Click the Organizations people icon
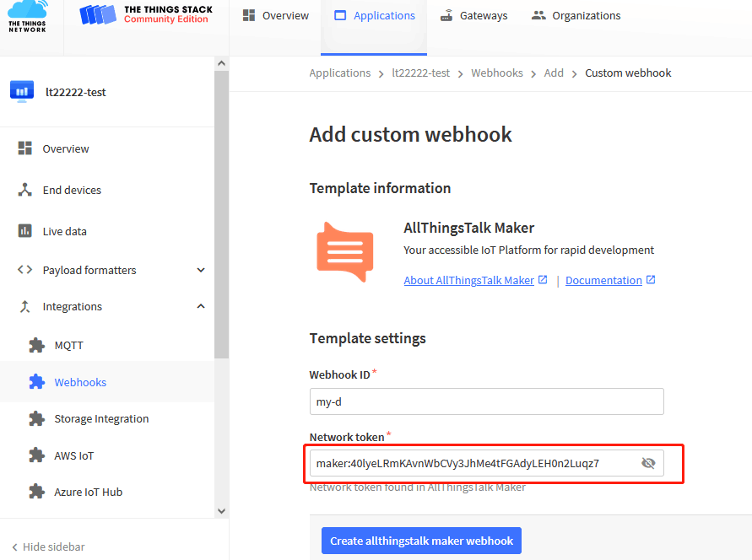The width and height of the screenshot is (752, 560). pyautogui.click(x=538, y=15)
